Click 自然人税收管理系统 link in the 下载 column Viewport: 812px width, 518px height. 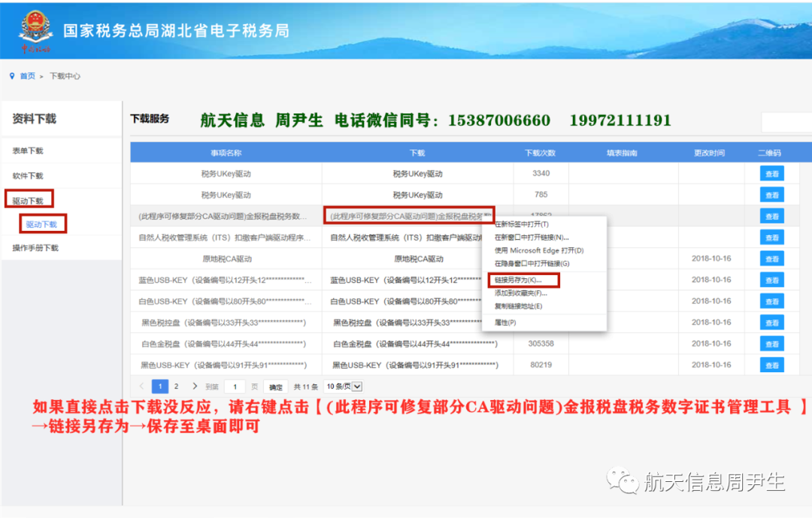[x=407, y=238]
